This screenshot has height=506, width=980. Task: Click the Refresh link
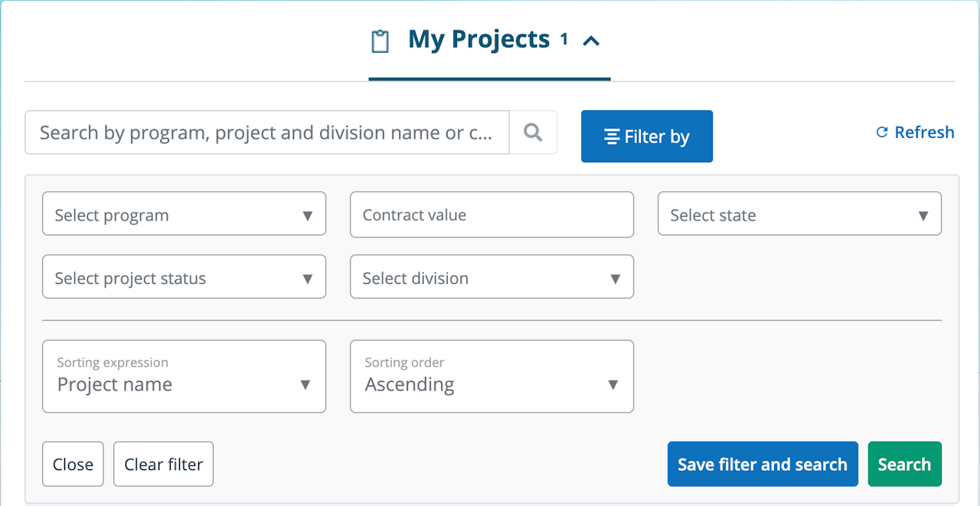[924, 132]
